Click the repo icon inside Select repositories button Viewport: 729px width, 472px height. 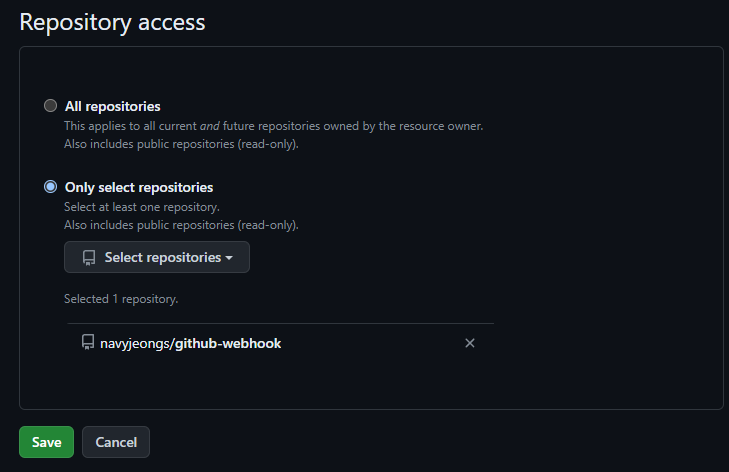(x=89, y=258)
